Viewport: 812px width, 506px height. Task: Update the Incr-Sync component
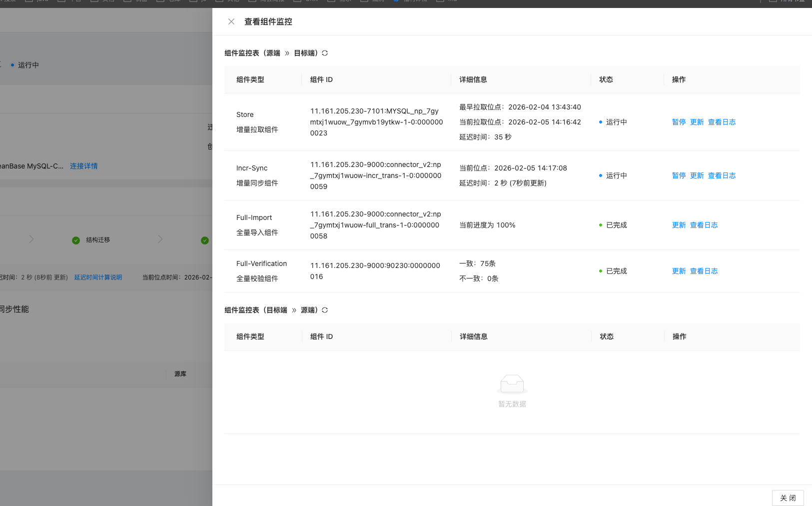(697, 175)
